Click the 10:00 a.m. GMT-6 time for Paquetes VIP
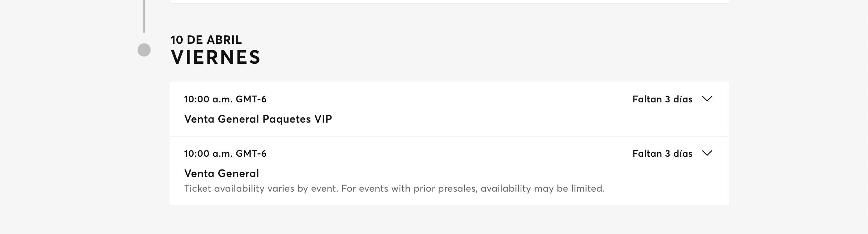Image resolution: width=868 pixels, height=234 pixels. coord(225,99)
